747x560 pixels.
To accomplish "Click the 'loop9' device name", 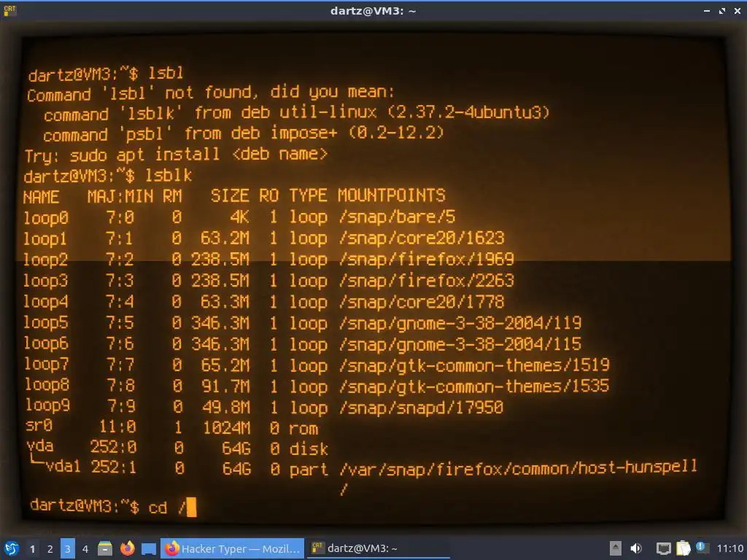I will (47, 405).
